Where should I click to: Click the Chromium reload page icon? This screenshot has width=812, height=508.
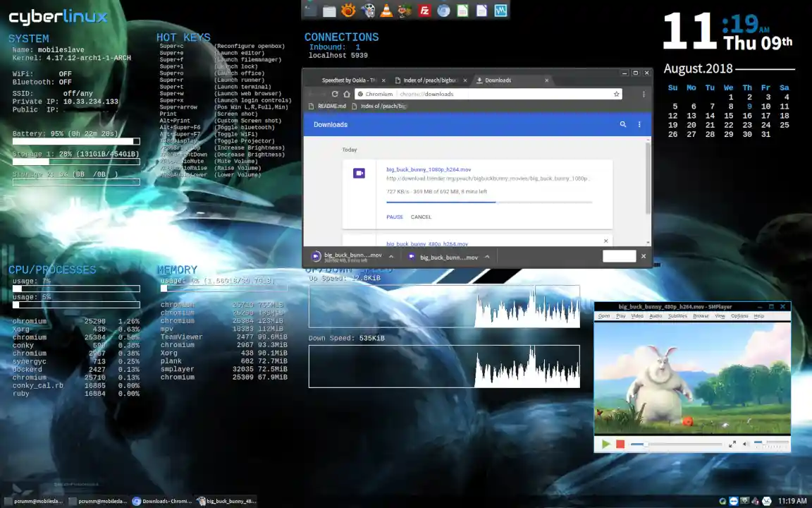click(335, 94)
